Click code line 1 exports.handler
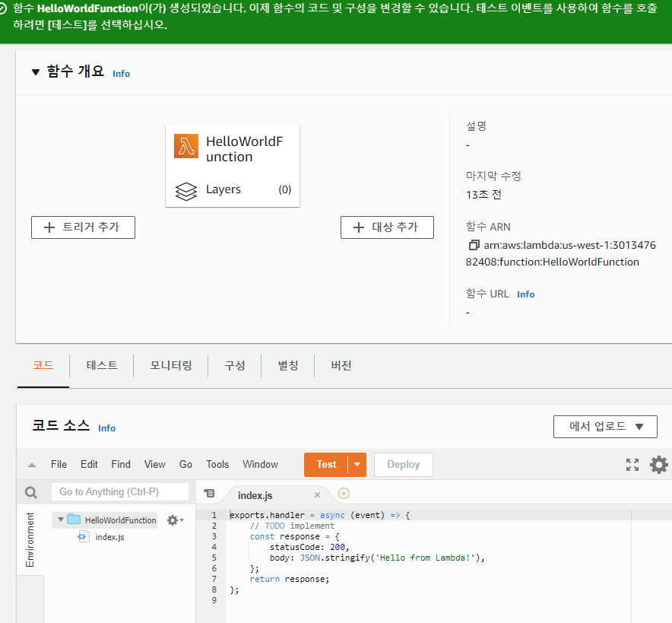Image resolution: width=672 pixels, height=623 pixels. 320,515
